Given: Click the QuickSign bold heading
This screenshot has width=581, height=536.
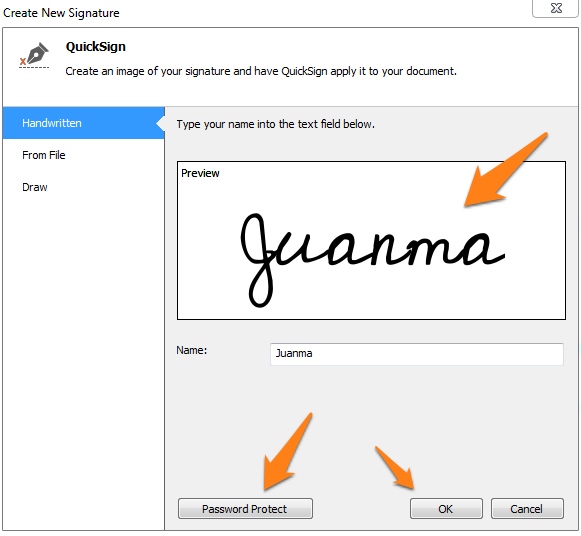Looking at the screenshot, I should (x=96, y=47).
